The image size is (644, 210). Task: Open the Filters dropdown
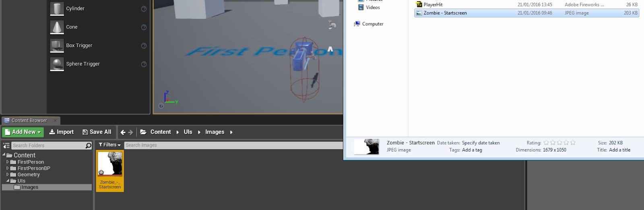pos(109,145)
